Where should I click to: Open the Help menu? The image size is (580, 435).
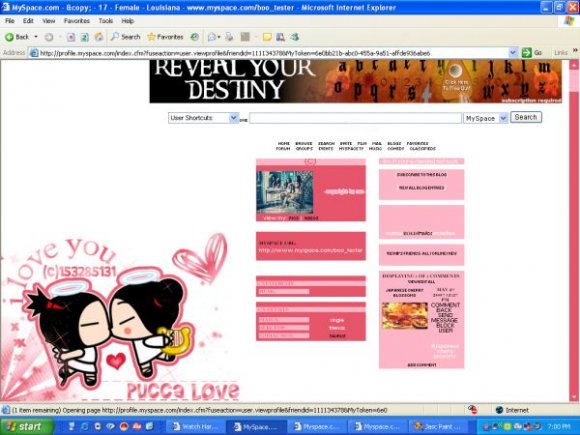pos(128,21)
